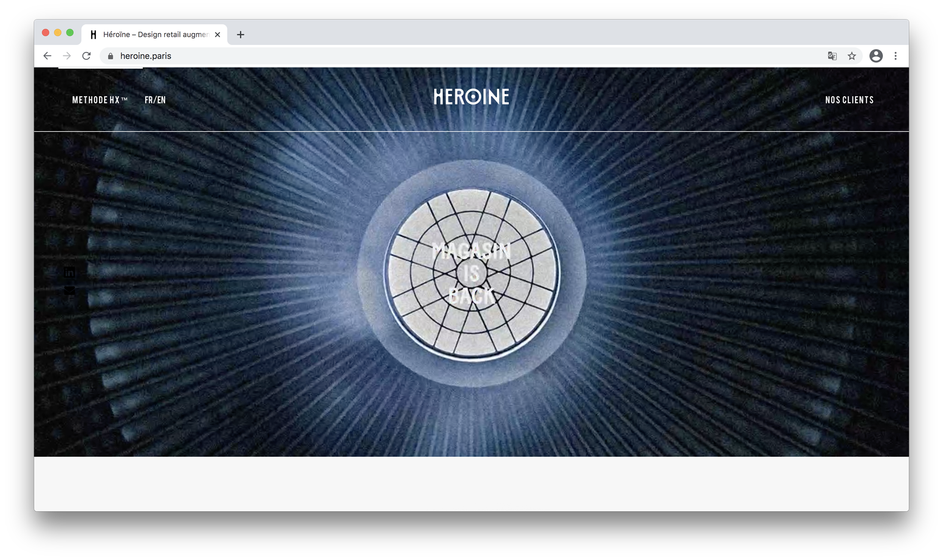The image size is (943, 560).
Task: Open a new tab with plus button
Action: point(240,35)
